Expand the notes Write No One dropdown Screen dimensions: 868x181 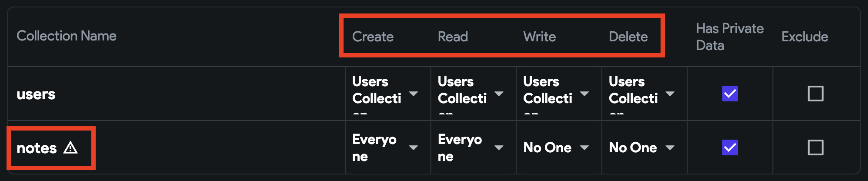[x=557, y=148]
